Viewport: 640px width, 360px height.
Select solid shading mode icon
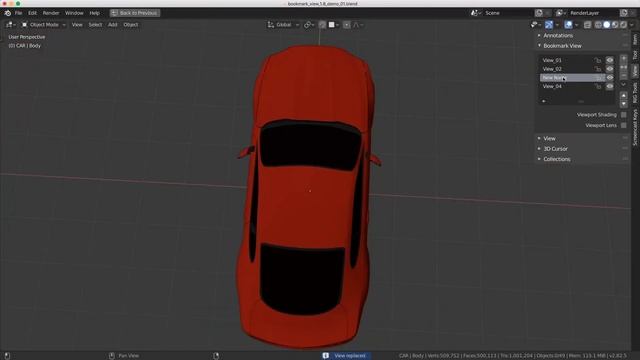point(607,25)
